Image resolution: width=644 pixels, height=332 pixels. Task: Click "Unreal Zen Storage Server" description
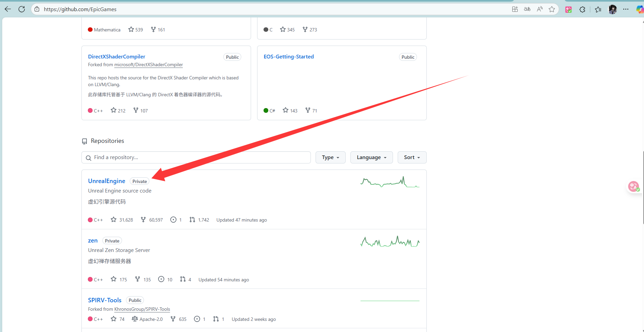tap(119, 250)
